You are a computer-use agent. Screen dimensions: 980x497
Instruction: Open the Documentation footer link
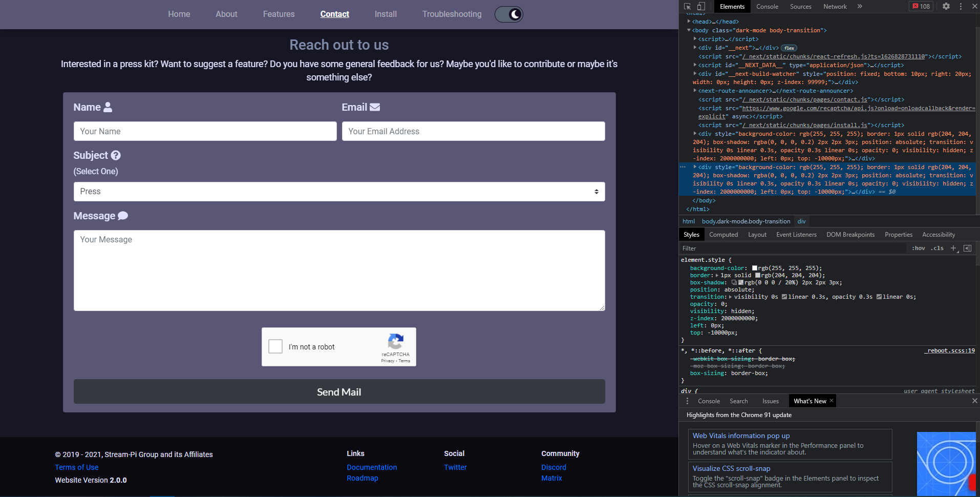(x=372, y=467)
